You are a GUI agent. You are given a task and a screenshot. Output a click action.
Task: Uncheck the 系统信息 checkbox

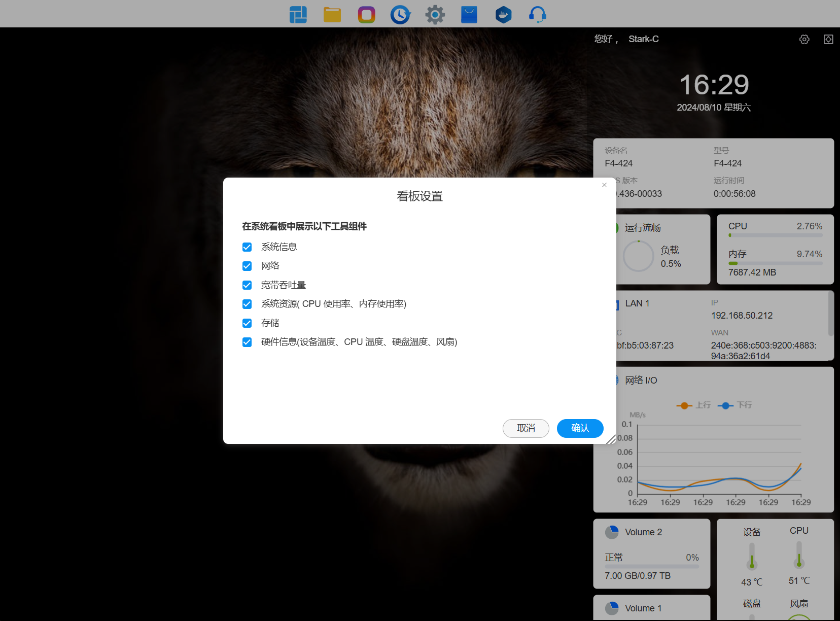(247, 247)
